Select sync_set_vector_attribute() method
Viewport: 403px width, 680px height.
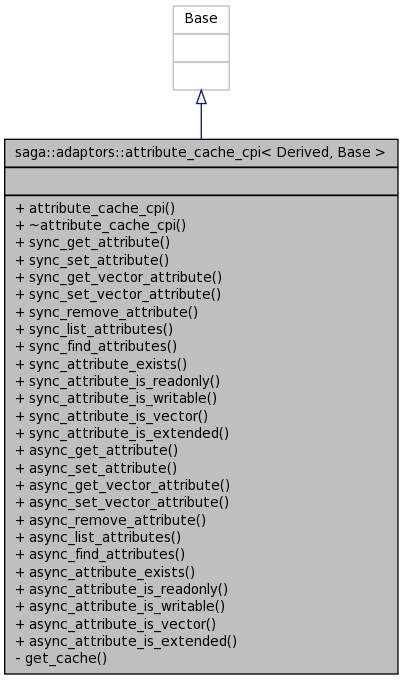pyautogui.click(x=118, y=294)
